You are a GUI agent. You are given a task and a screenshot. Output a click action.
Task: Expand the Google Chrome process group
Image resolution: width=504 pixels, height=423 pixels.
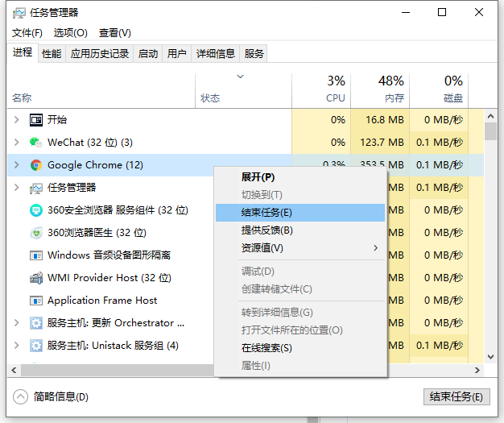pos(16,165)
